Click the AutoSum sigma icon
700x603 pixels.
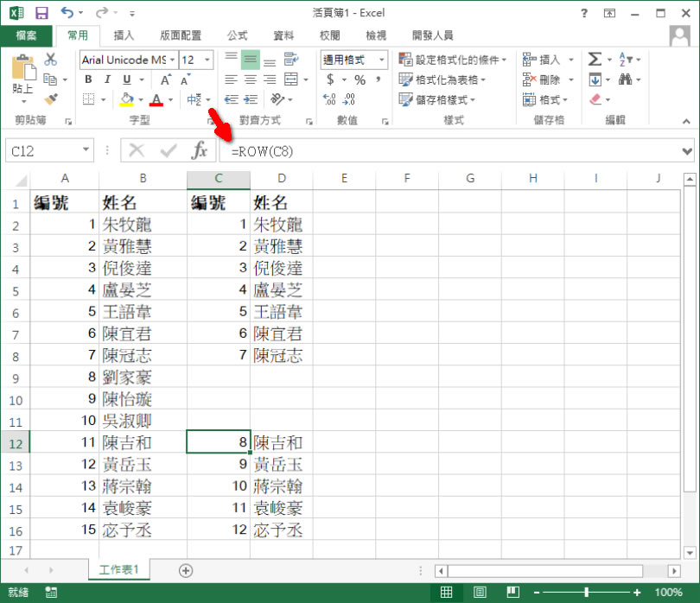click(x=595, y=60)
